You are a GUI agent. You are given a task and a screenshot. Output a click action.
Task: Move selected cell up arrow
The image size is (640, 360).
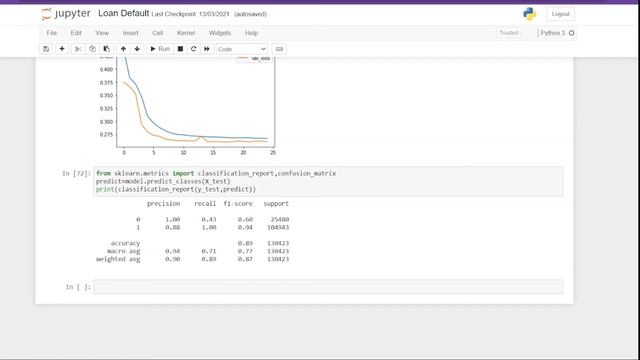(x=123, y=49)
